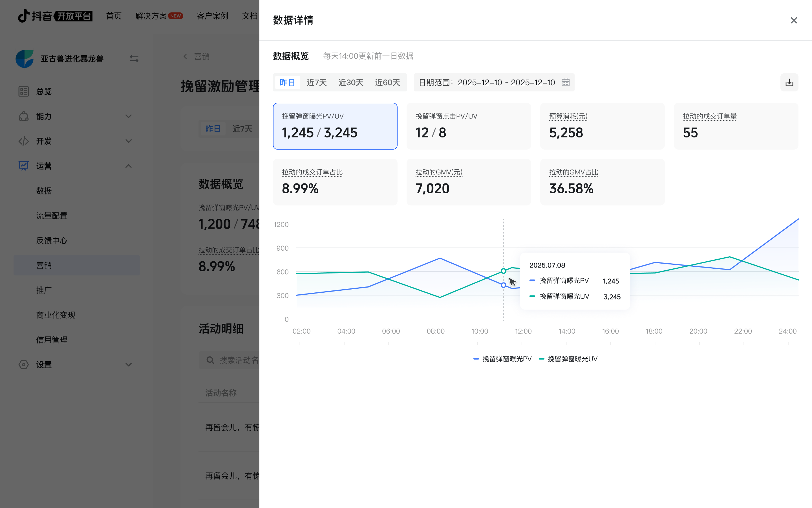Open 营销 in sidebar
The height and width of the screenshot is (508, 812).
pos(77,265)
